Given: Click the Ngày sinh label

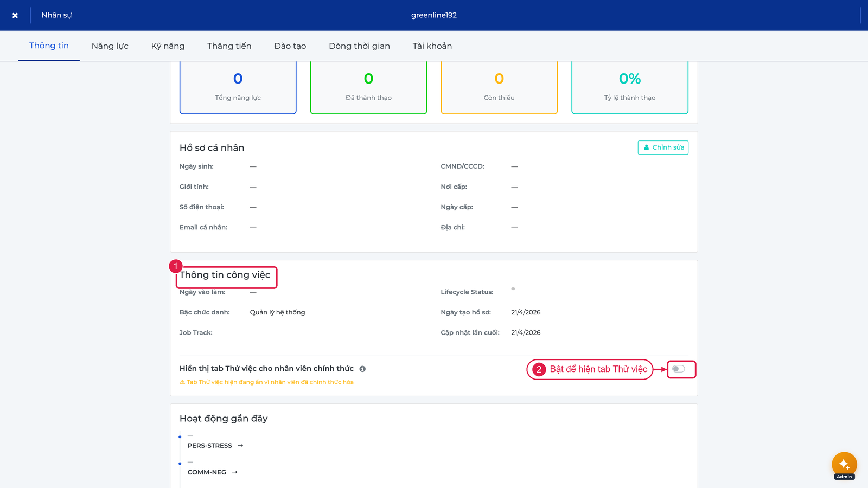Looking at the screenshot, I should click(196, 166).
